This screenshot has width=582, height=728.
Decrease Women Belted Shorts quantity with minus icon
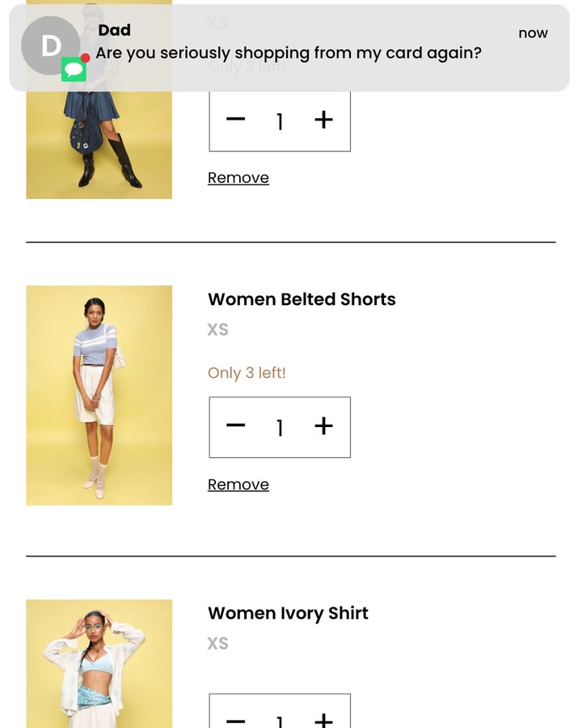[235, 426]
